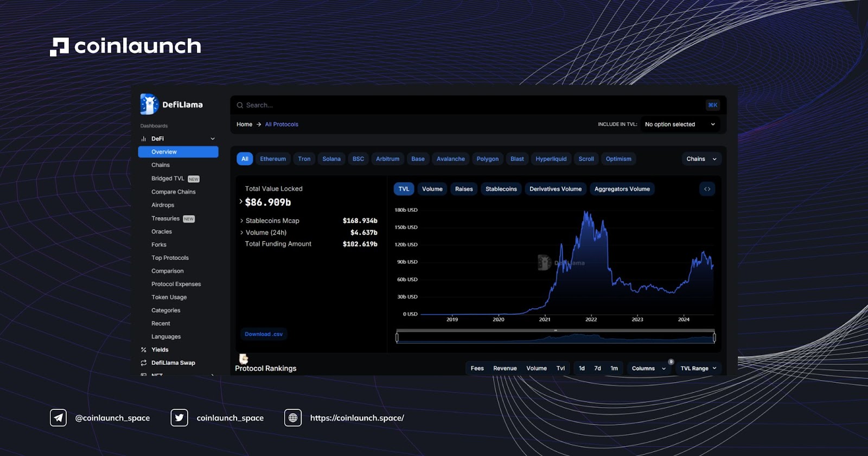Filter protocols by Base chain
The image size is (868, 456).
(418, 159)
